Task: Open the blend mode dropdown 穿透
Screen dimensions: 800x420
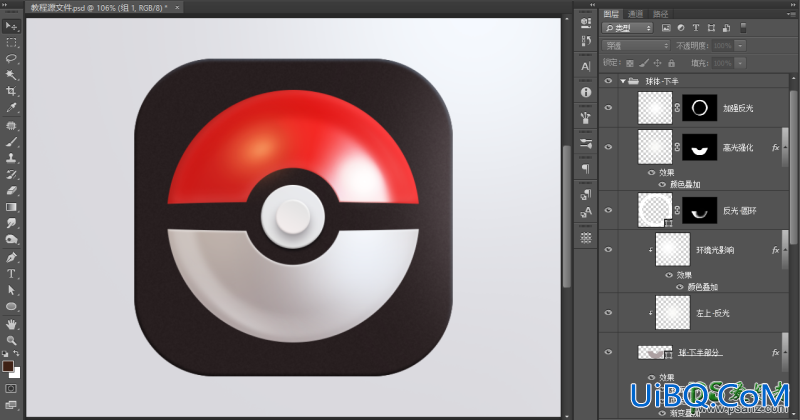Action: pyautogui.click(x=636, y=45)
